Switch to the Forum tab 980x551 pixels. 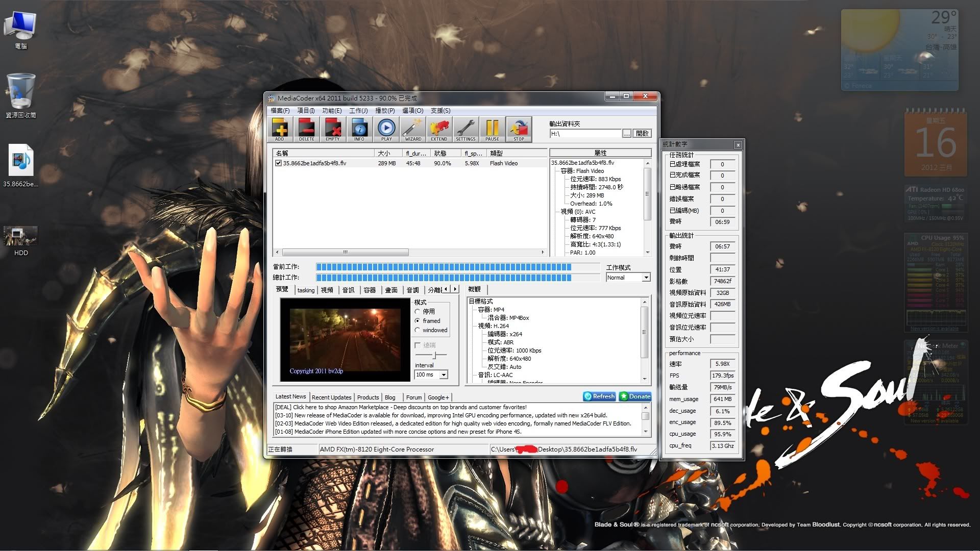coord(414,397)
